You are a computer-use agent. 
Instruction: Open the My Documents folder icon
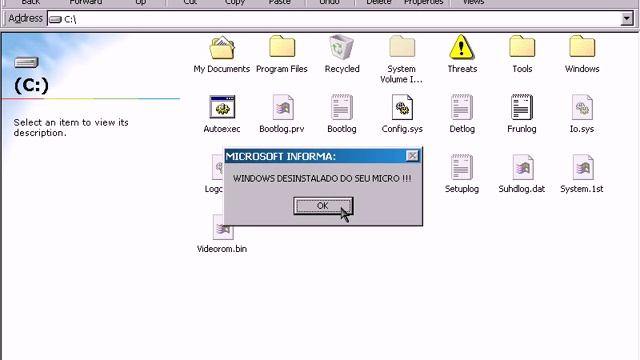[222, 48]
